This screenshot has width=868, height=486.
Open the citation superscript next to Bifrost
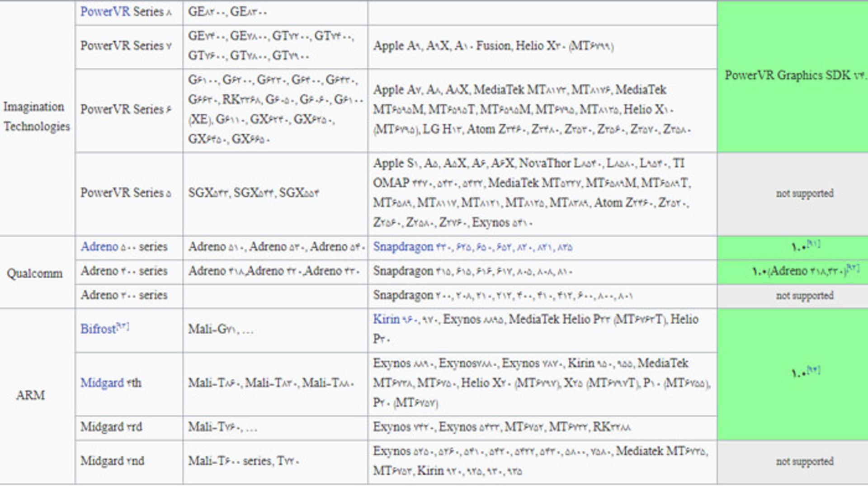tap(123, 326)
